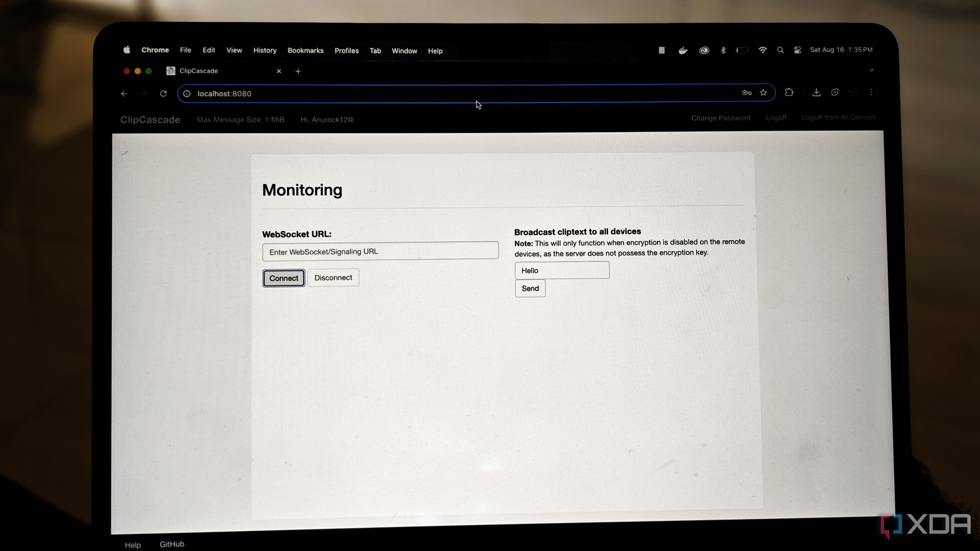Viewport: 980px width, 551px height.
Task: Click Max Message Size: 1 MiB text
Action: pos(240,120)
